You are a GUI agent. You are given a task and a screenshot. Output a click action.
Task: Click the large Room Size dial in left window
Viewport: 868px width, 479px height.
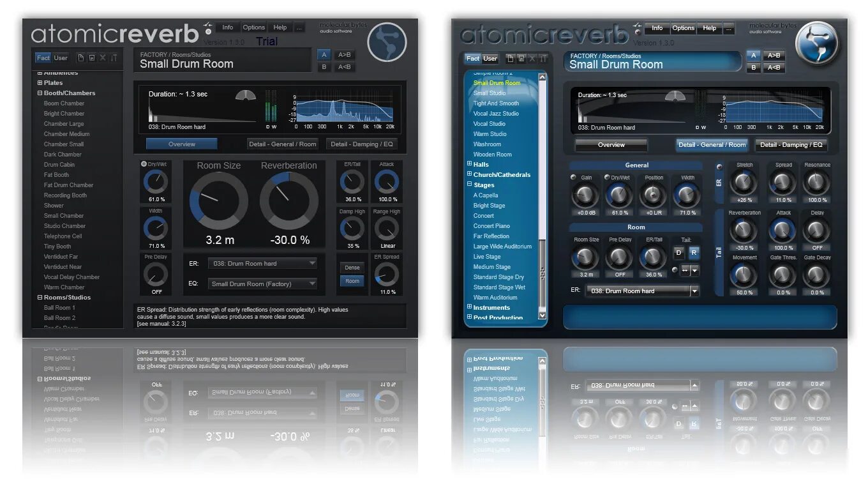pos(218,201)
